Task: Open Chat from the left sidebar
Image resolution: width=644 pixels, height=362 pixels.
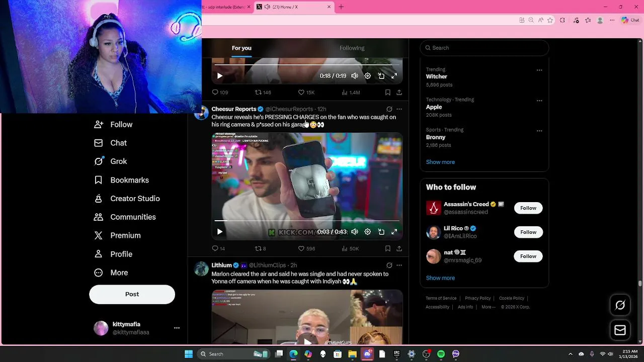Action: (111, 143)
